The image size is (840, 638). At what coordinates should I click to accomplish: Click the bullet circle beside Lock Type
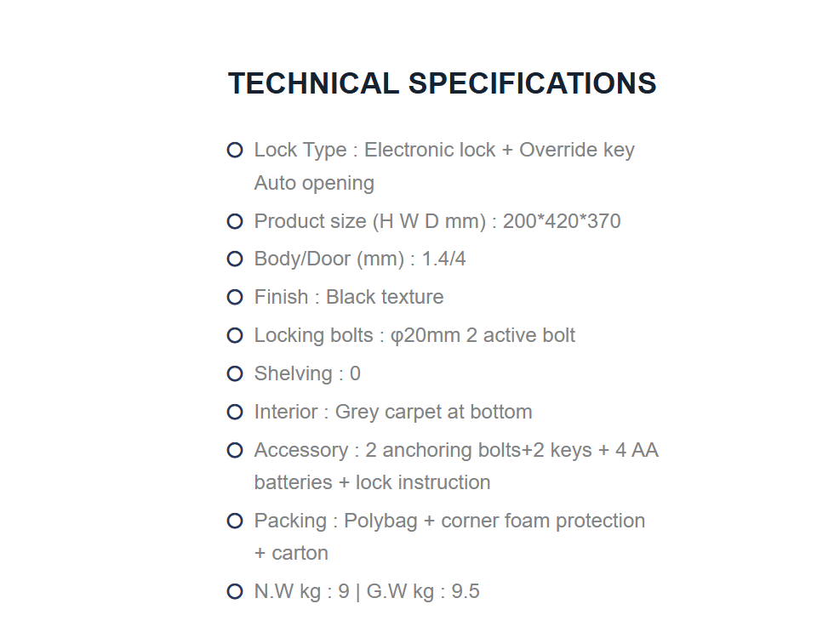click(x=235, y=150)
